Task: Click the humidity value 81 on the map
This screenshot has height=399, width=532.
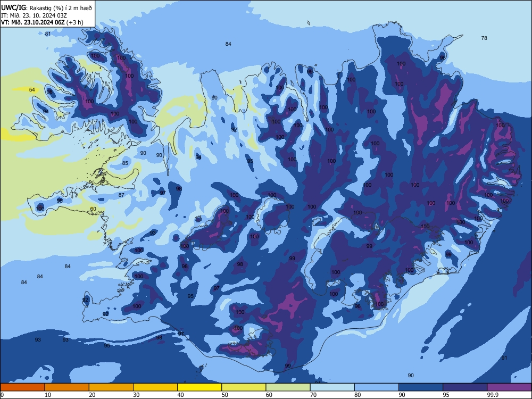Action: 48,34
